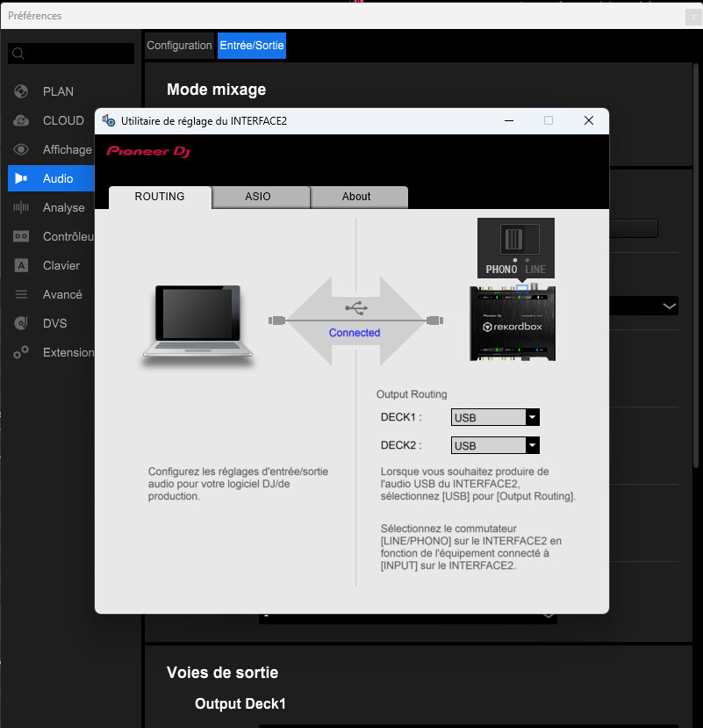Click the rekordbox INTERFACE2 device image
The height and width of the screenshot is (728, 703).
[x=513, y=324]
